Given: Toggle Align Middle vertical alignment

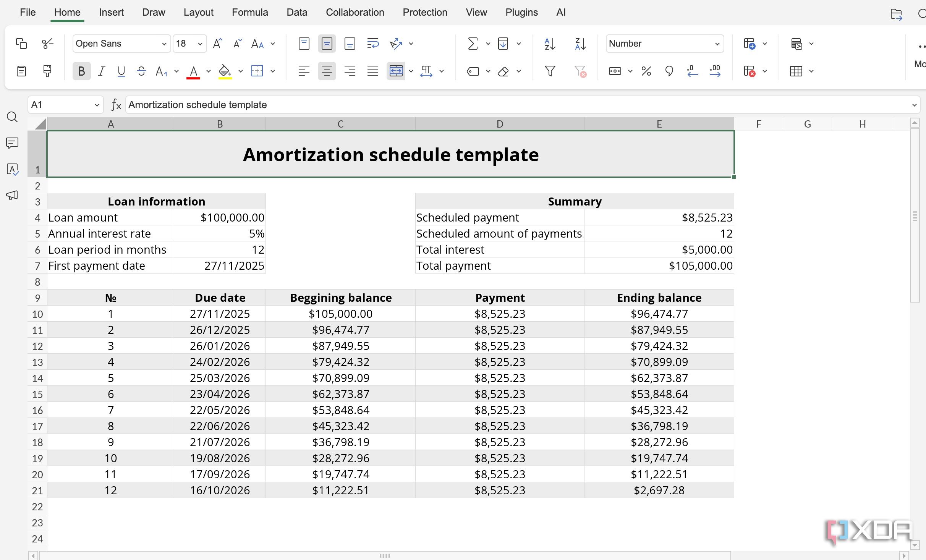Looking at the screenshot, I should [x=327, y=44].
